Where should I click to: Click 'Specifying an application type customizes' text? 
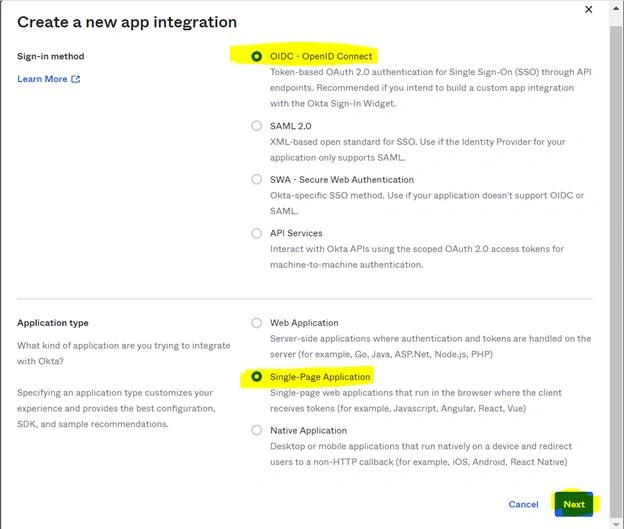(116, 408)
